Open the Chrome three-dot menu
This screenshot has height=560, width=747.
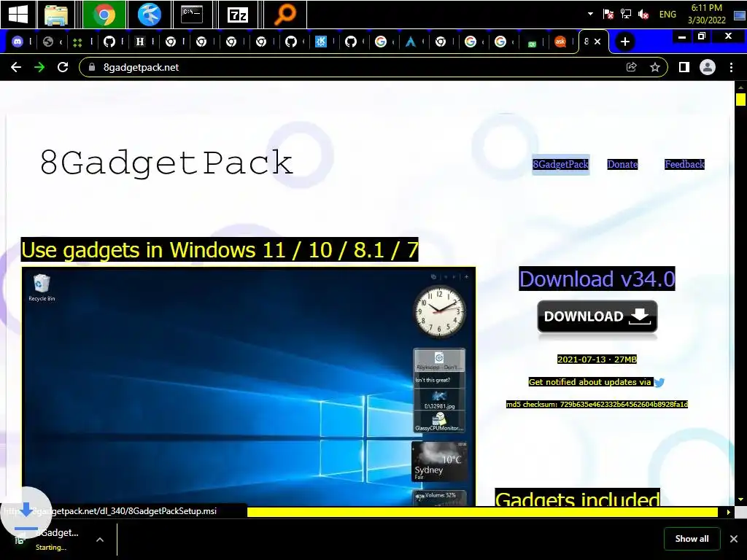pyautogui.click(x=731, y=67)
